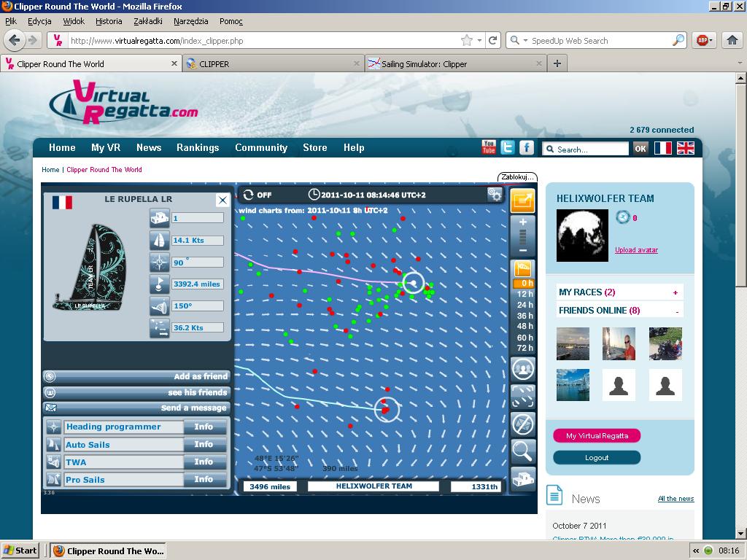The height and width of the screenshot is (560, 747).
Task: Open the search engine dropdown in Firefox
Action: (x=519, y=41)
